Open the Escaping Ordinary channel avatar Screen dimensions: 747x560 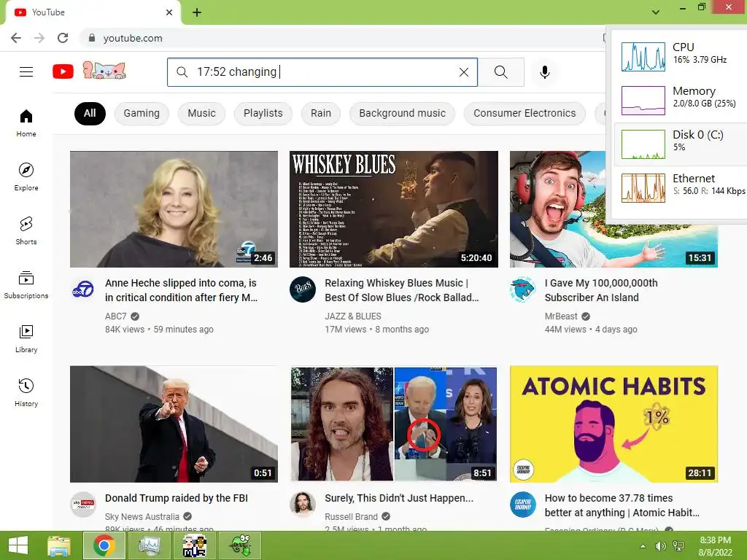pyautogui.click(x=522, y=505)
